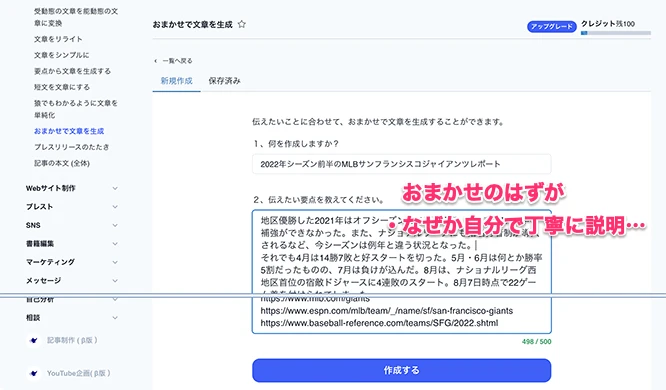The width and height of the screenshot is (666, 390).
Task: Open 短文を文章にする in sidebar
Action: [x=62, y=87]
